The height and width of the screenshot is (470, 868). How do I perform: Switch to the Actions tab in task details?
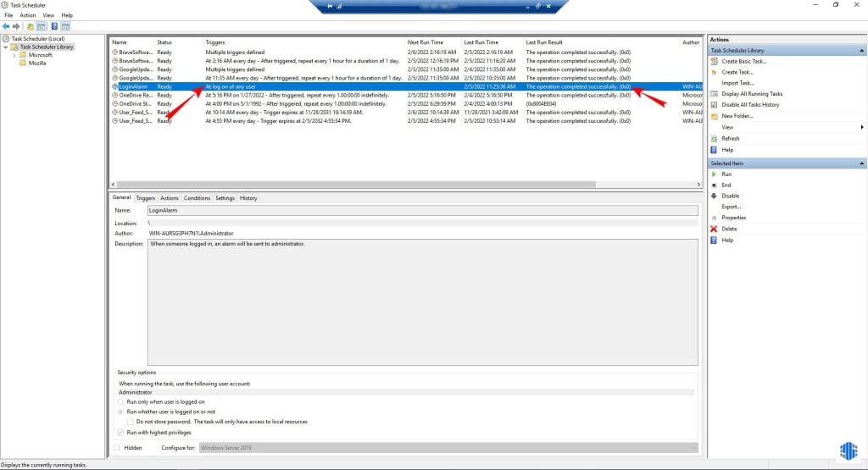tap(170, 198)
